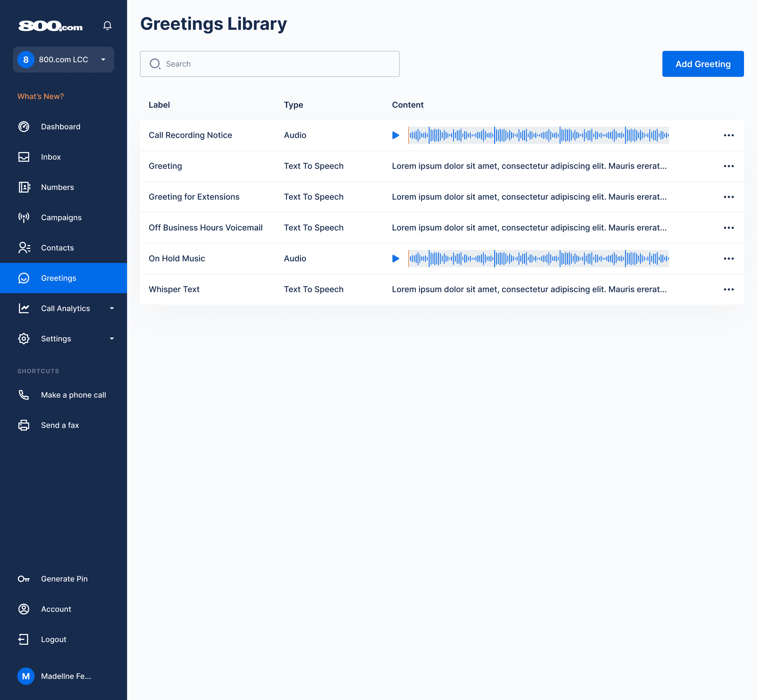Click the notifications bell icon
Screen dimensions: 757x700
107,25
